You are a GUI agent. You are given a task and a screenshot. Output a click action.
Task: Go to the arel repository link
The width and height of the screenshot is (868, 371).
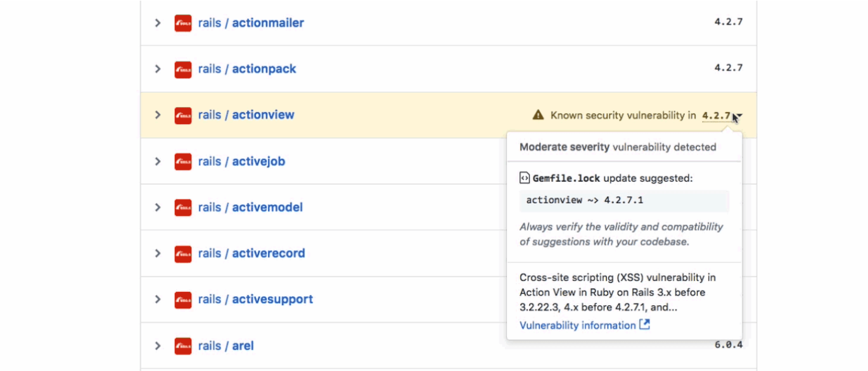(x=243, y=346)
